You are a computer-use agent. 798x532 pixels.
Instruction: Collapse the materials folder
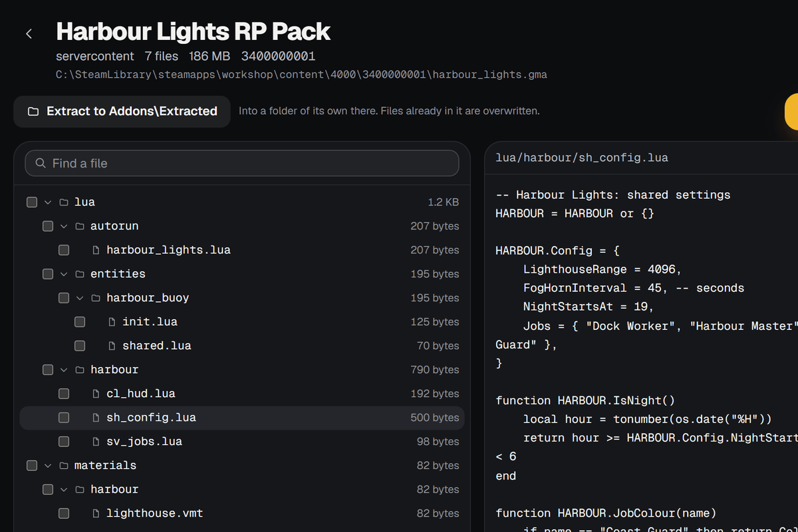tap(48, 465)
